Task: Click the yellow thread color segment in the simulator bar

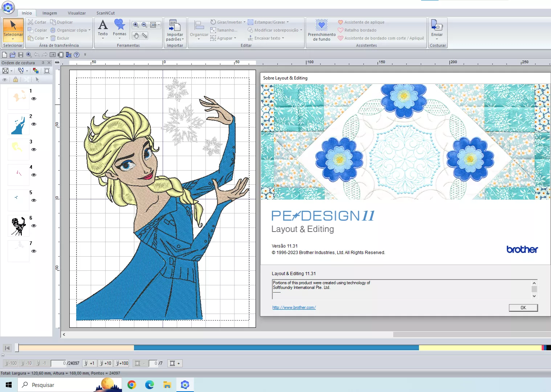Action: tap(480, 348)
